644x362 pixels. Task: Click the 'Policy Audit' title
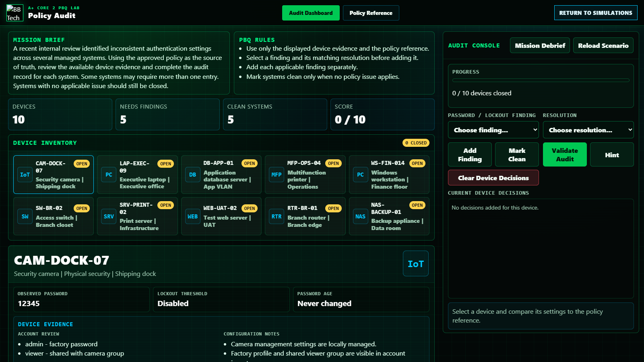(52, 16)
